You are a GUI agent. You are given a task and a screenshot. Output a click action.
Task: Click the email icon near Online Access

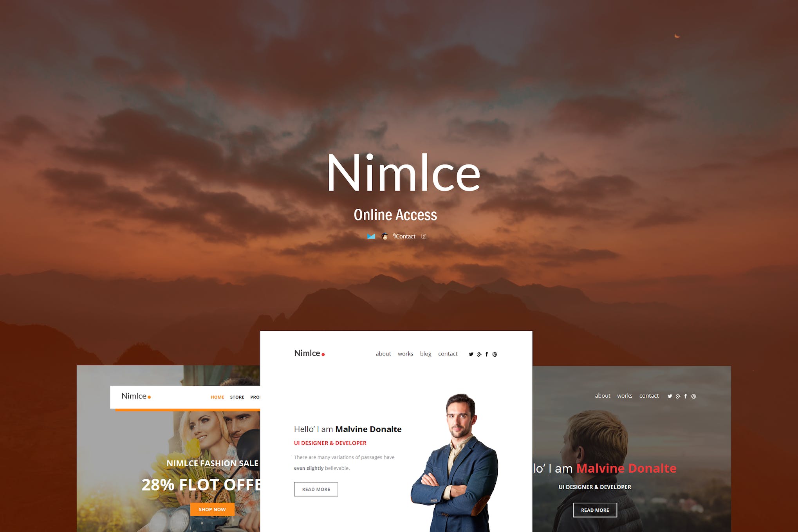369,236
